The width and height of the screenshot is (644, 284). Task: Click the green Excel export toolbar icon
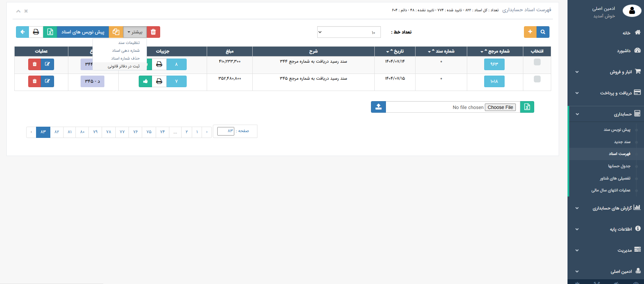(x=50, y=32)
